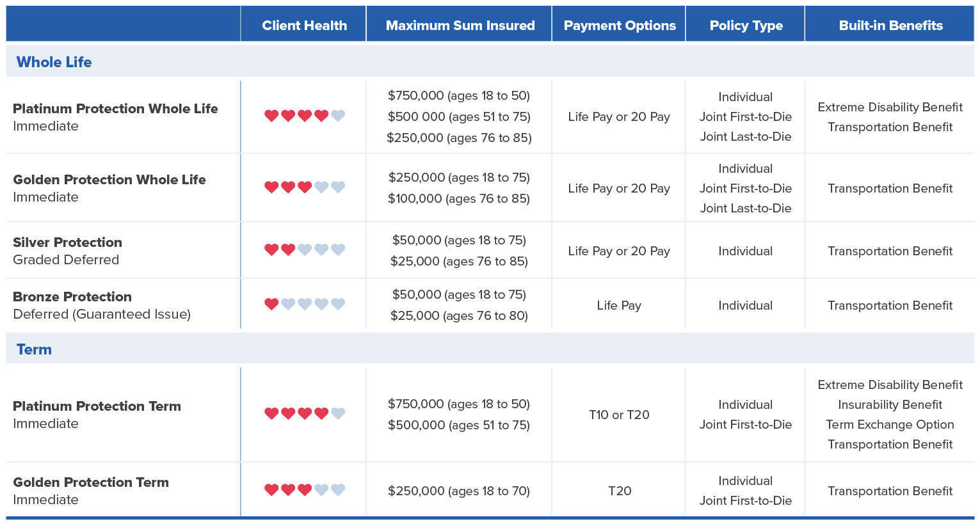Select the Payment Options column header

[x=619, y=26]
